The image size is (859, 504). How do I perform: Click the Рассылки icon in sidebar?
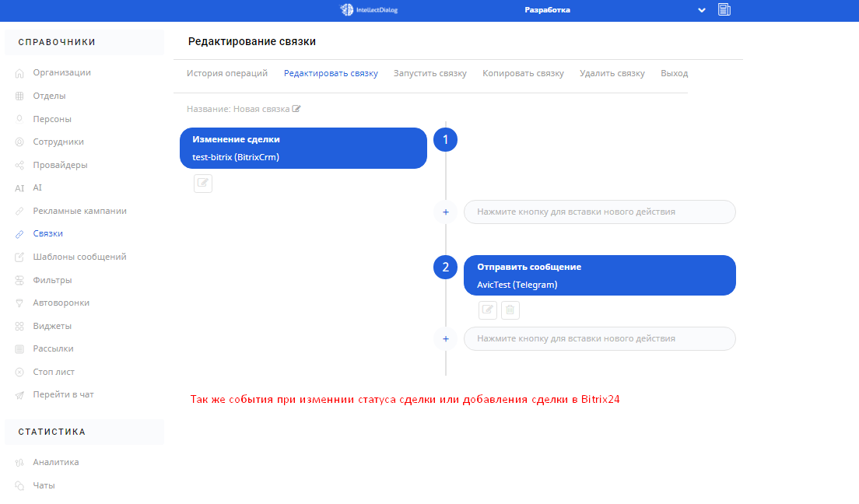[19, 349]
